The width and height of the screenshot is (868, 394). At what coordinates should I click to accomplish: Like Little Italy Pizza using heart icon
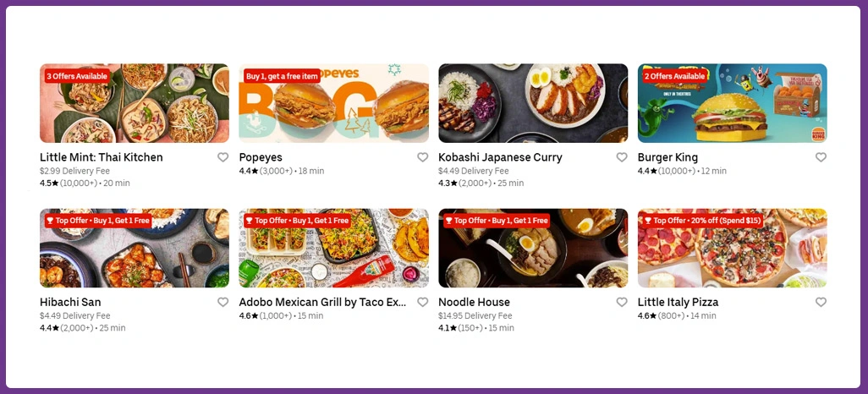(x=821, y=302)
